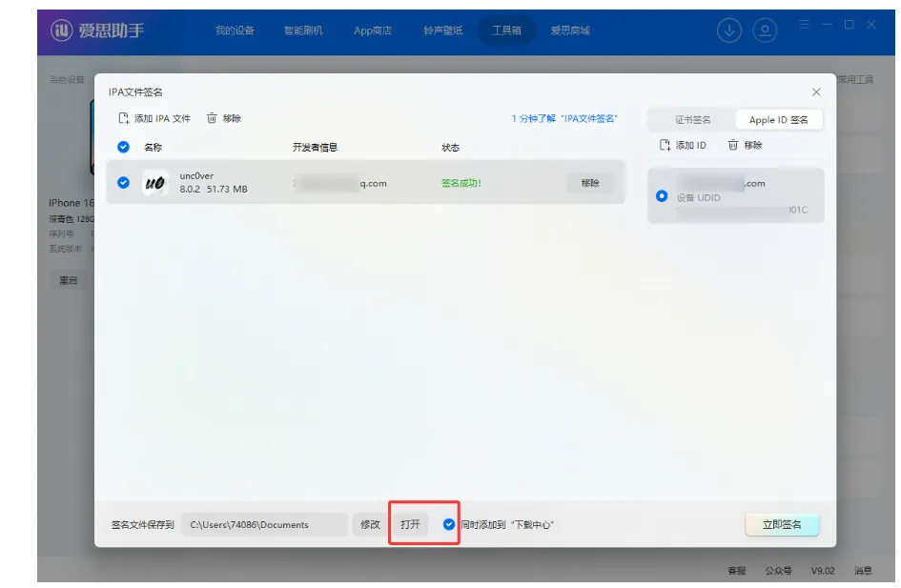The width and height of the screenshot is (901, 588).
Task: Click 移除 next to 添加 IPA 文件
Action: click(x=224, y=118)
